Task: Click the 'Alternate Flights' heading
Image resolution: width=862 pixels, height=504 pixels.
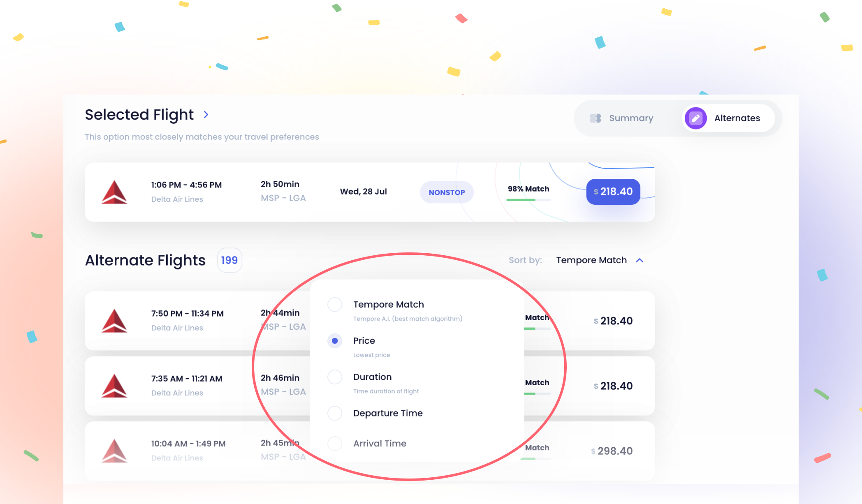Action: tap(145, 260)
